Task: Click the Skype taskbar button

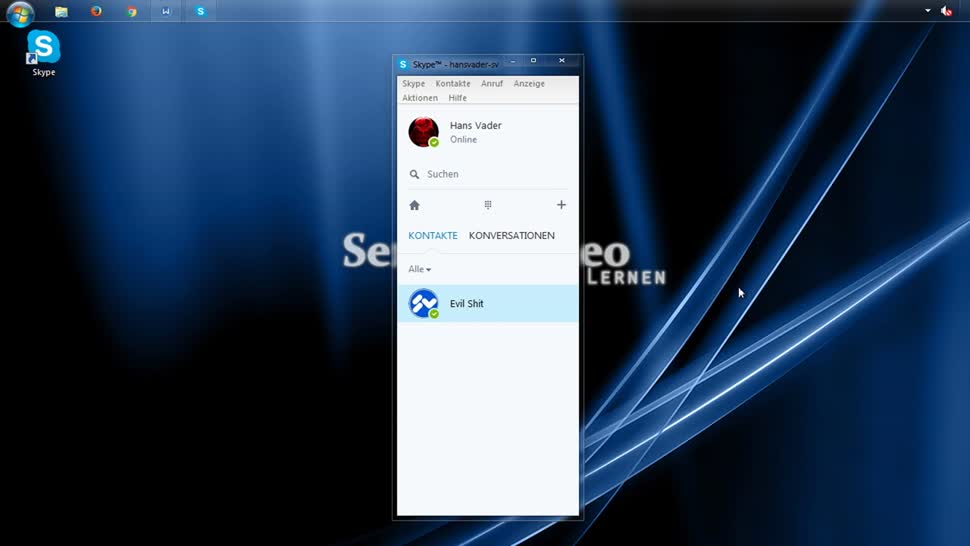Action: 200,11
